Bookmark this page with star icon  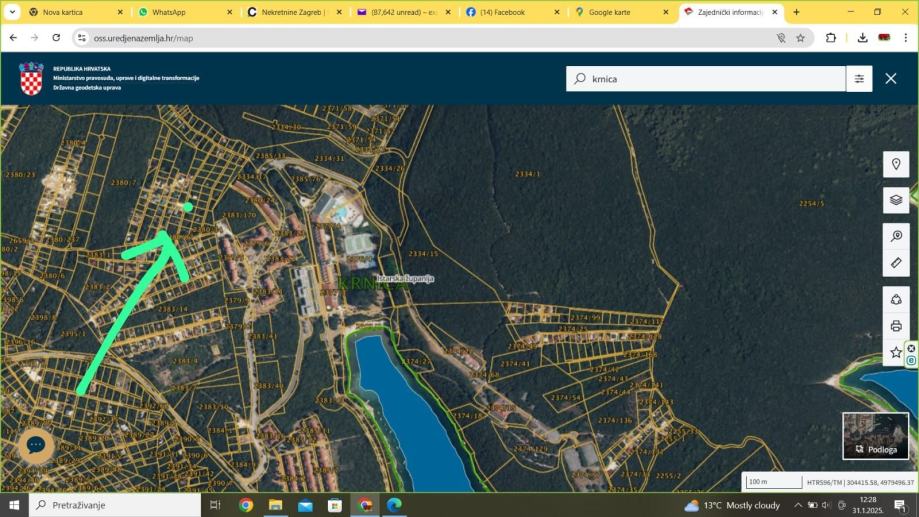(x=800, y=37)
